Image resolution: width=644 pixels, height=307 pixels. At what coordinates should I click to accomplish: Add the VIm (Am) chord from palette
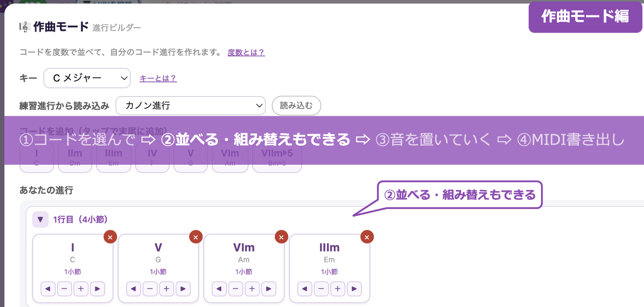point(230,158)
